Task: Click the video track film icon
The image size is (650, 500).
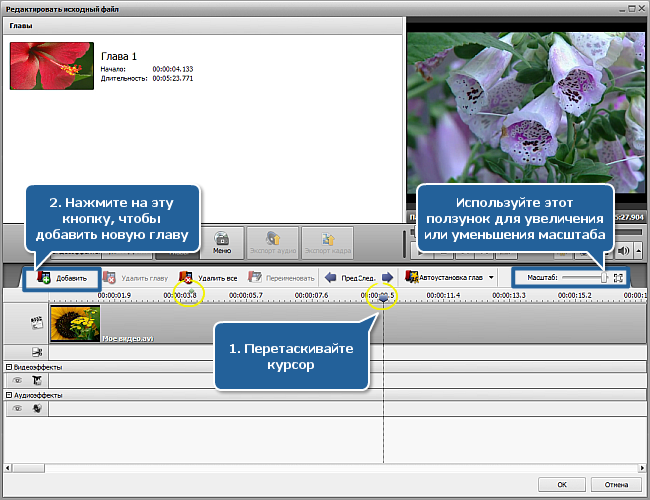Action: [x=36, y=323]
